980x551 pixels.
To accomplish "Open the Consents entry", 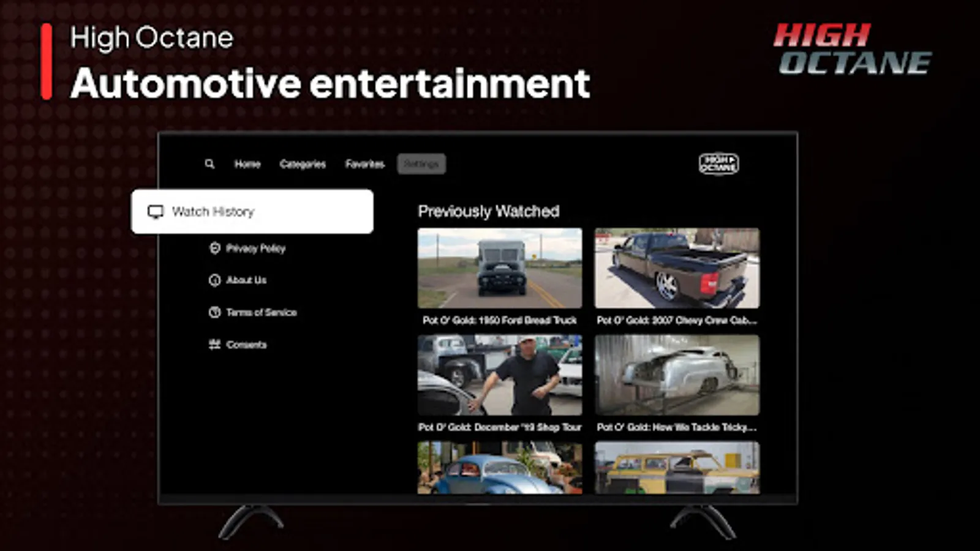I will (238, 345).
